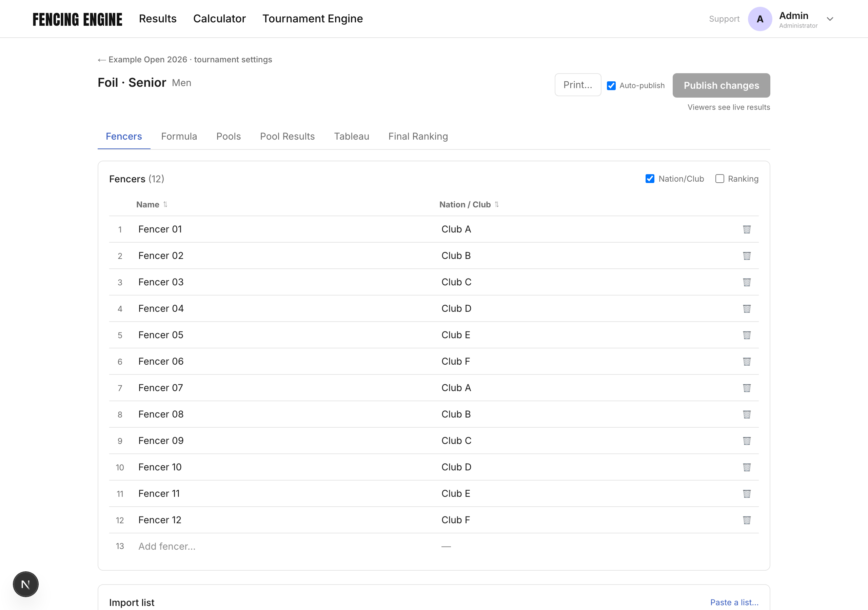The height and width of the screenshot is (610, 868).
Task: Open the Support link
Action: 724,19
